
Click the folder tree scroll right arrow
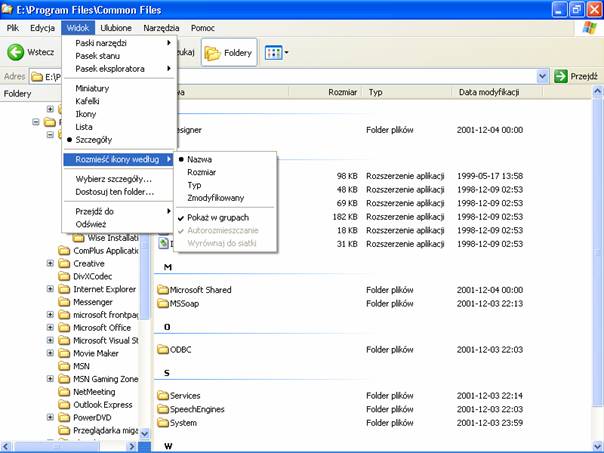pos(132,446)
